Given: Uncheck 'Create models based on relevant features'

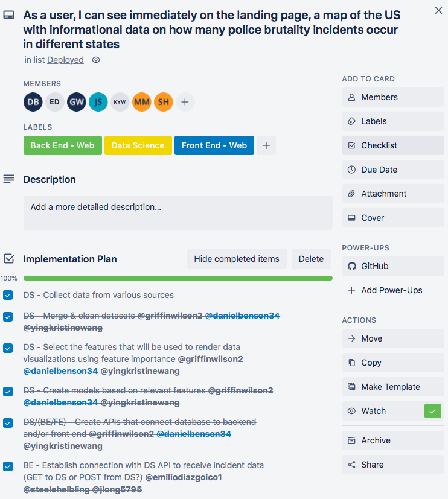Looking at the screenshot, I should pyautogui.click(x=8, y=392).
